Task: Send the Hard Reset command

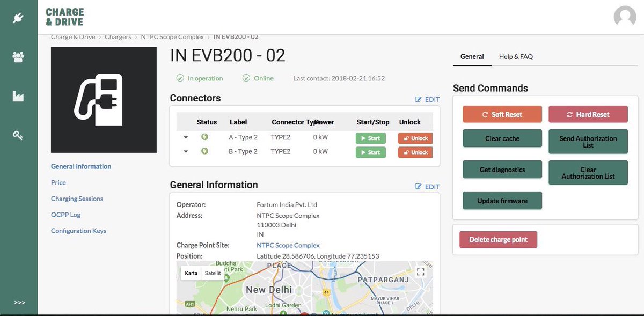Action: click(588, 114)
